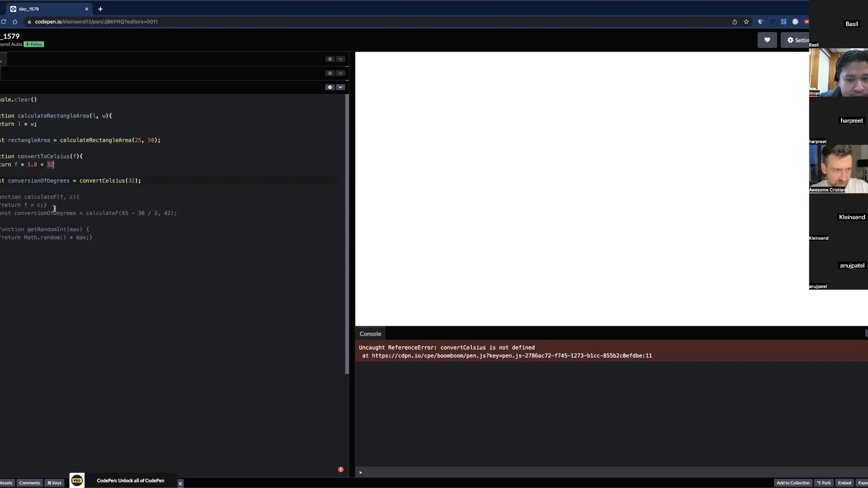Open the colorful color-wheel browser extension

pyautogui.click(x=761, y=22)
